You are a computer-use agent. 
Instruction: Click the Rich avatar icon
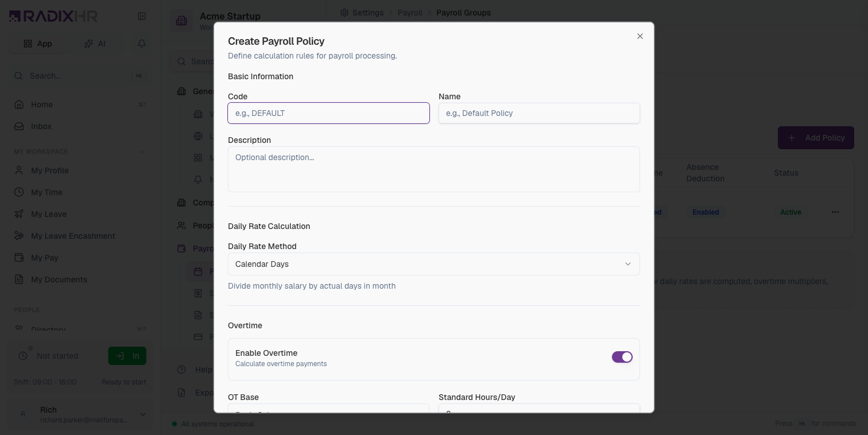(x=23, y=414)
